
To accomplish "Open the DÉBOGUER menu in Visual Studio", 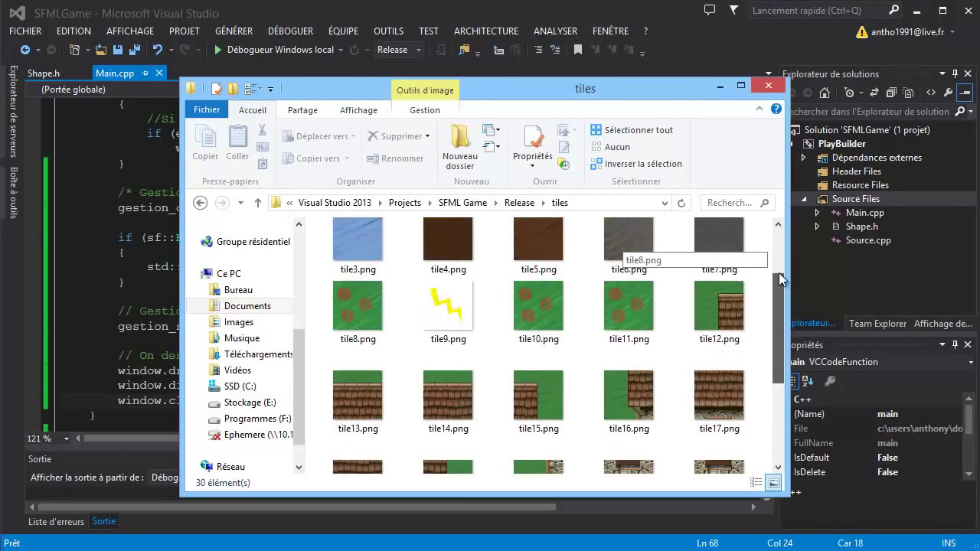I will tap(290, 31).
